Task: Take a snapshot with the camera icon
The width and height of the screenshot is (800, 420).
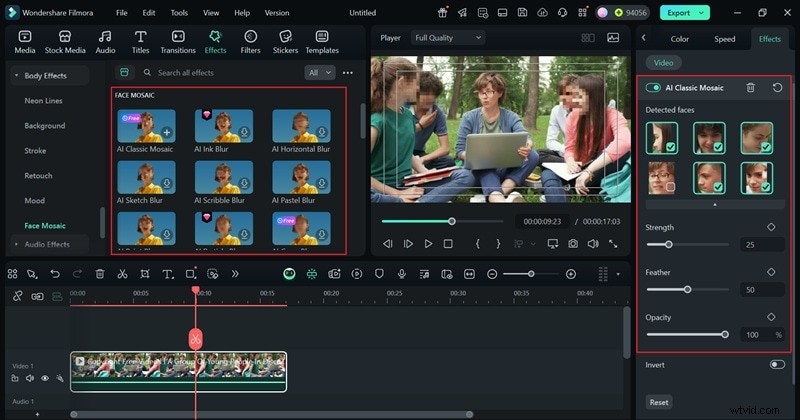Action: pos(573,244)
